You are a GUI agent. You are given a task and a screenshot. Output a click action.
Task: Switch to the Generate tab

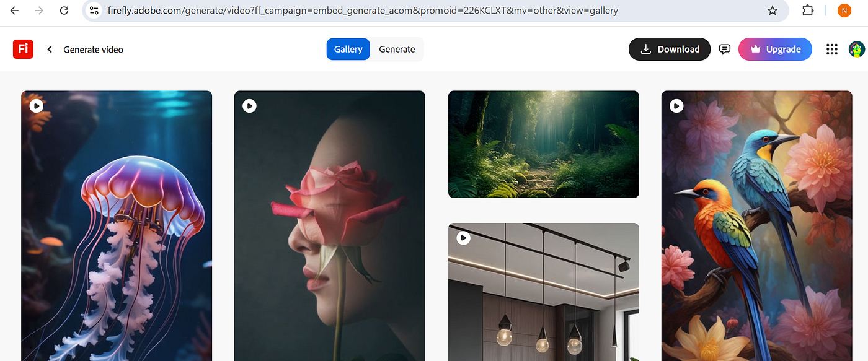pyautogui.click(x=397, y=50)
